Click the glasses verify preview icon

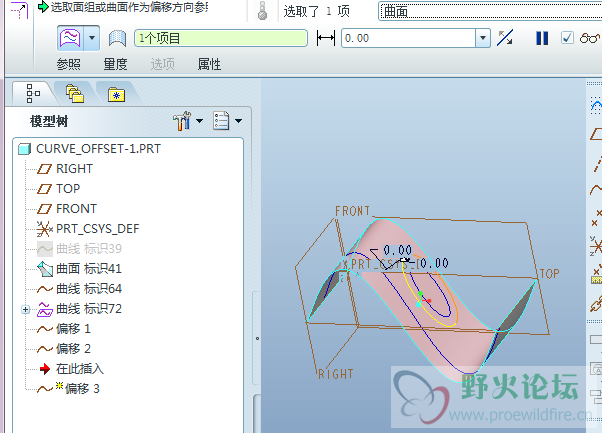(x=589, y=38)
